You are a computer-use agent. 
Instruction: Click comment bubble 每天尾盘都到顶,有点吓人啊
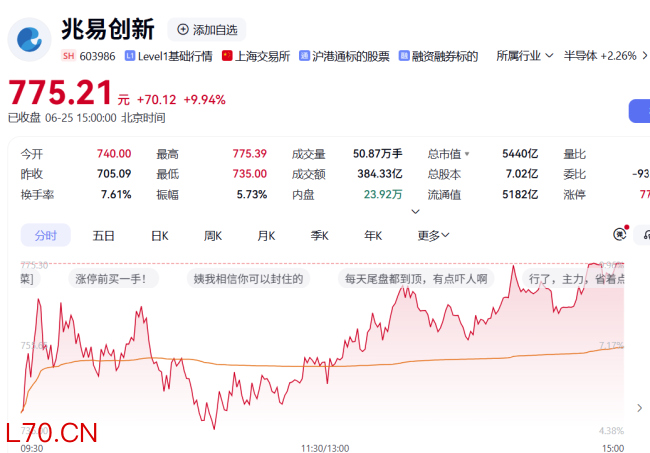pyautogui.click(x=416, y=279)
